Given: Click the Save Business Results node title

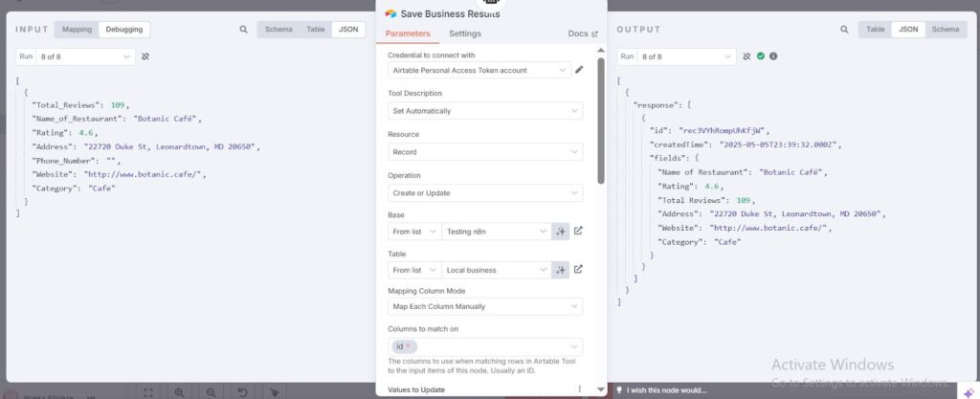Looking at the screenshot, I should pyautogui.click(x=450, y=13).
